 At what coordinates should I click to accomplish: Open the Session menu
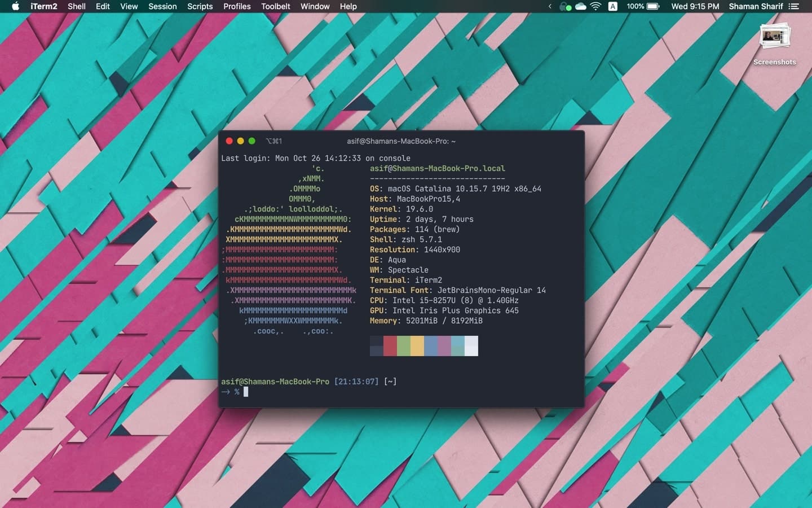point(162,6)
